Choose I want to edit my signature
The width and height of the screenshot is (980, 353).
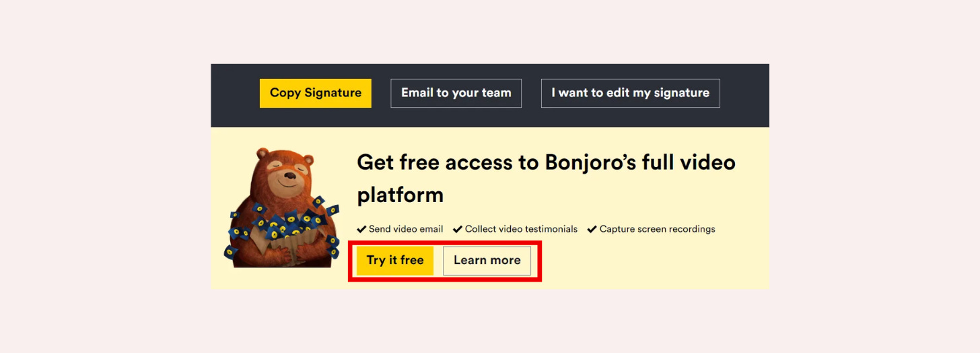tap(631, 93)
